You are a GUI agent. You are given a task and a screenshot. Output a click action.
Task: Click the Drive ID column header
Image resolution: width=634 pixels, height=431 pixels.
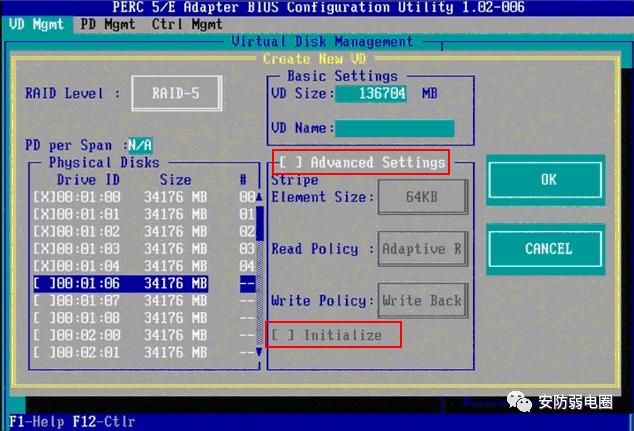88,180
